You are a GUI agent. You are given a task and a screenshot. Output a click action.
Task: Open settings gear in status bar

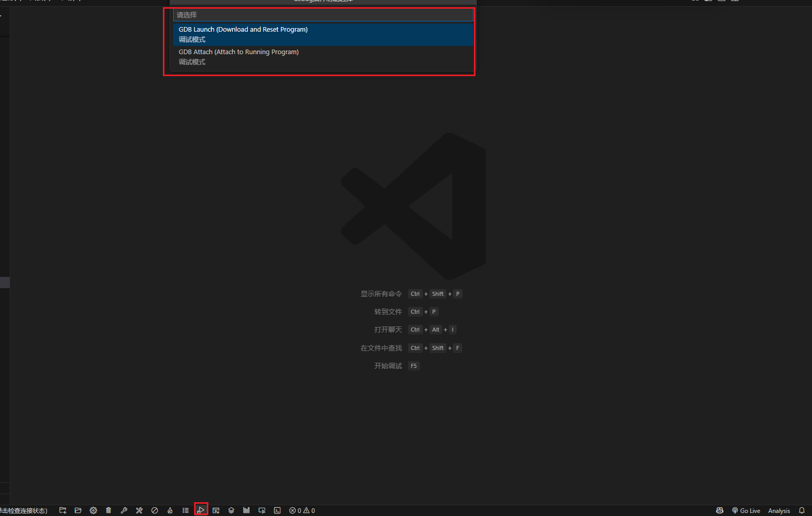point(93,510)
